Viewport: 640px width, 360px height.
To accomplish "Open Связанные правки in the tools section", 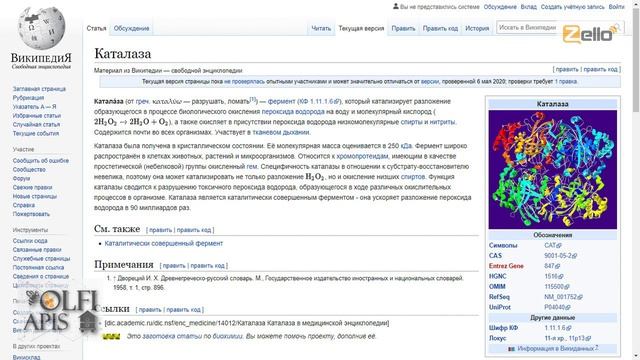I will pyautogui.click(x=37, y=250).
